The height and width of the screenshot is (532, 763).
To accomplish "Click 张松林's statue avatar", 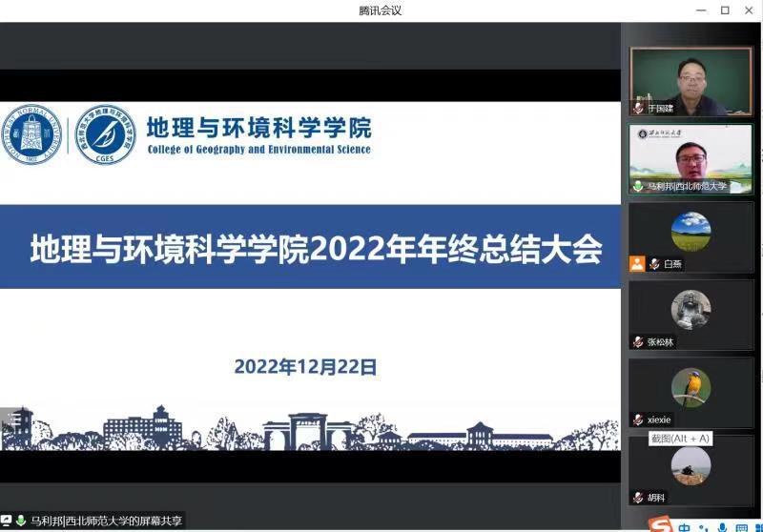I will [x=691, y=309].
